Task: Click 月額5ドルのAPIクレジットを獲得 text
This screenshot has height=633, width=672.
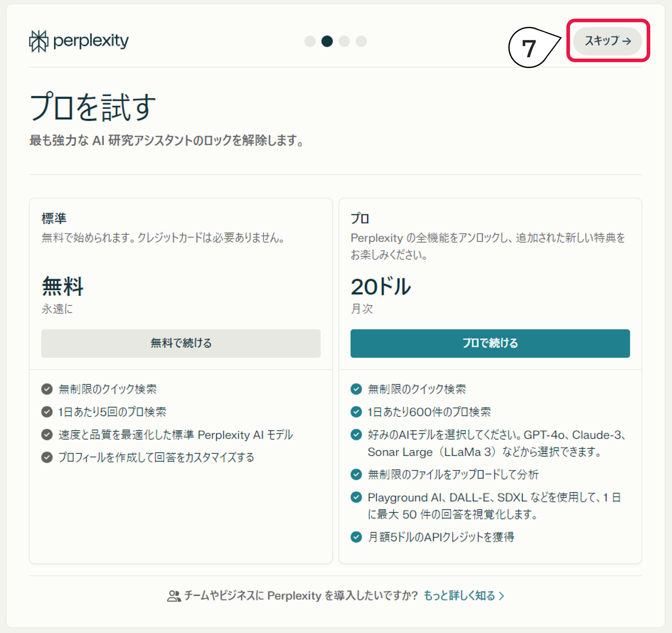Action: coord(441,537)
